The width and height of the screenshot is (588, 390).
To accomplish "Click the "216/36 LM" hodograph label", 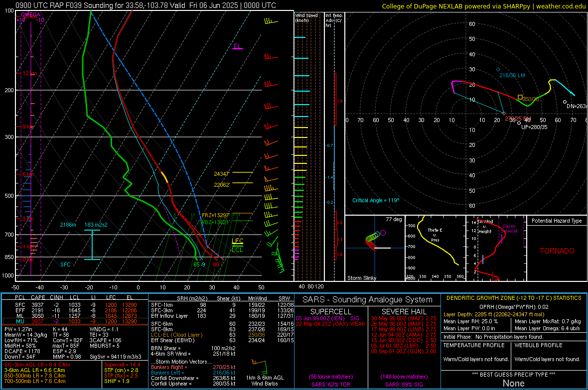I will (x=512, y=75).
